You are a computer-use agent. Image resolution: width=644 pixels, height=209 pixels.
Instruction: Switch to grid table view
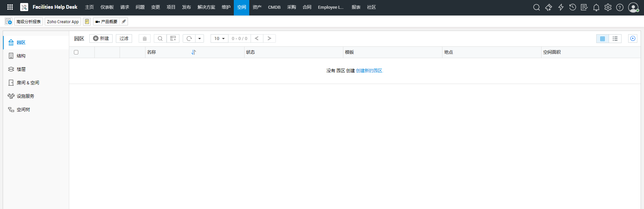[602, 39]
